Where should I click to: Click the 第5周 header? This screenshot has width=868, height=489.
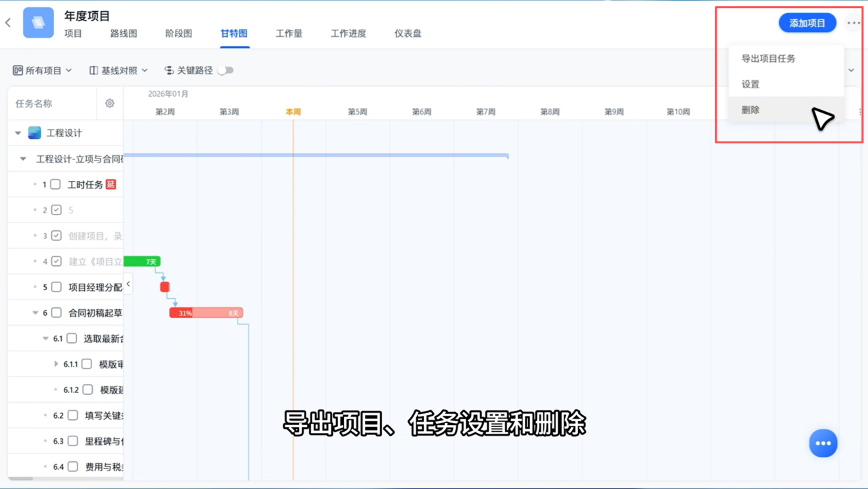[x=357, y=112]
